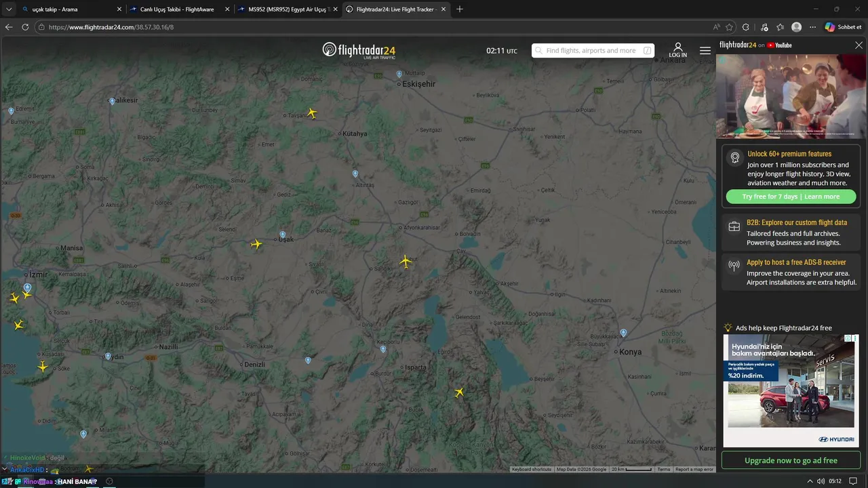Open the browser profile avatar
This screenshot has height=488, width=868.
point(797,27)
